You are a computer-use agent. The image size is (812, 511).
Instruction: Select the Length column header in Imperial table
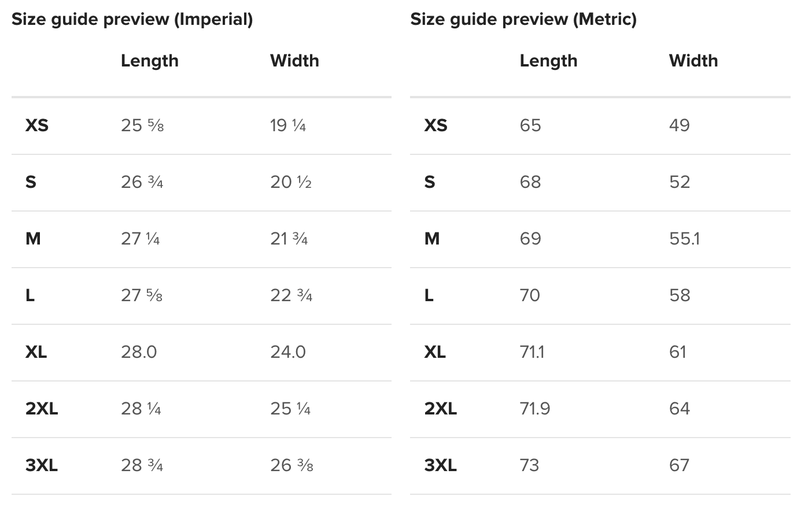[149, 61]
